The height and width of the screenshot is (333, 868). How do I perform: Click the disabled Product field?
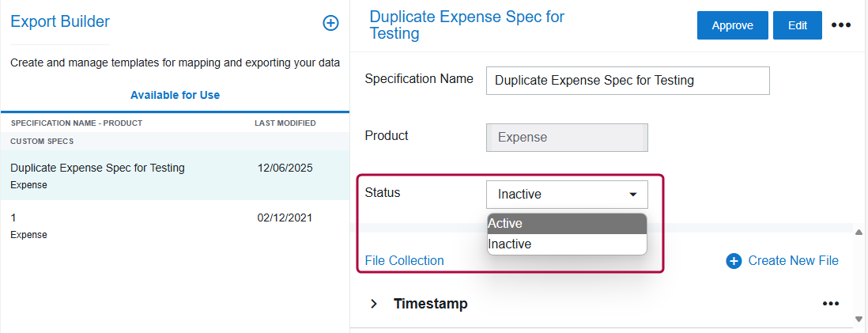tap(567, 138)
